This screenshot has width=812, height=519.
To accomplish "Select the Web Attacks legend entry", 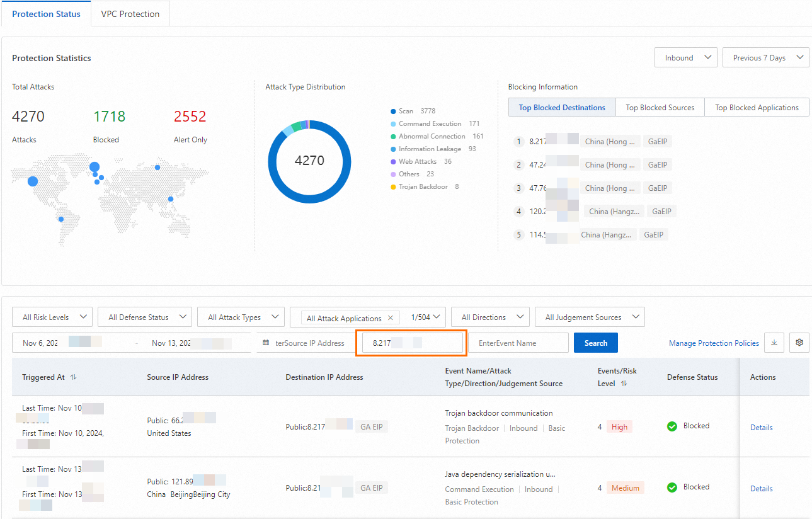I will [421, 162].
